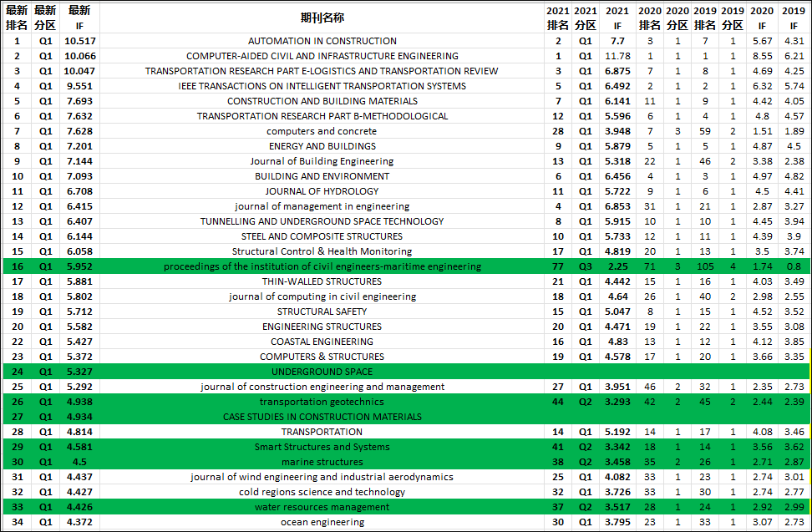Click IEEE TRANSACTIONS ON INTELLIGENT TRANSPORTATION SYSTEMS
Viewport: 812px width, 532px height.
click(322, 86)
